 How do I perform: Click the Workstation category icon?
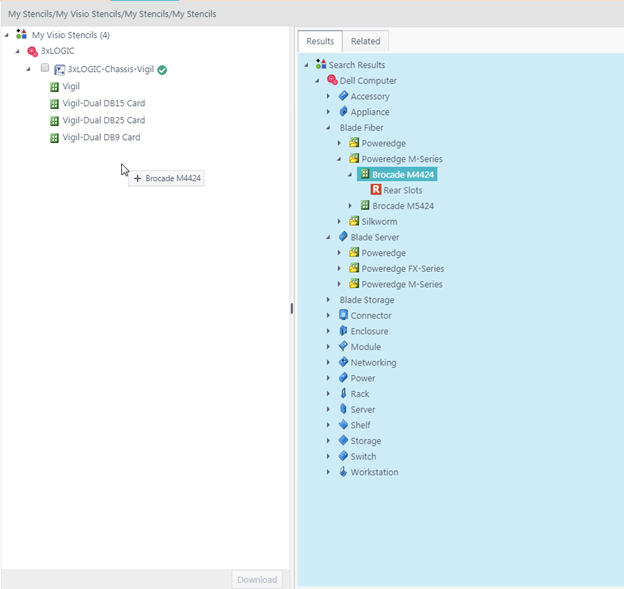coord(343,472)
